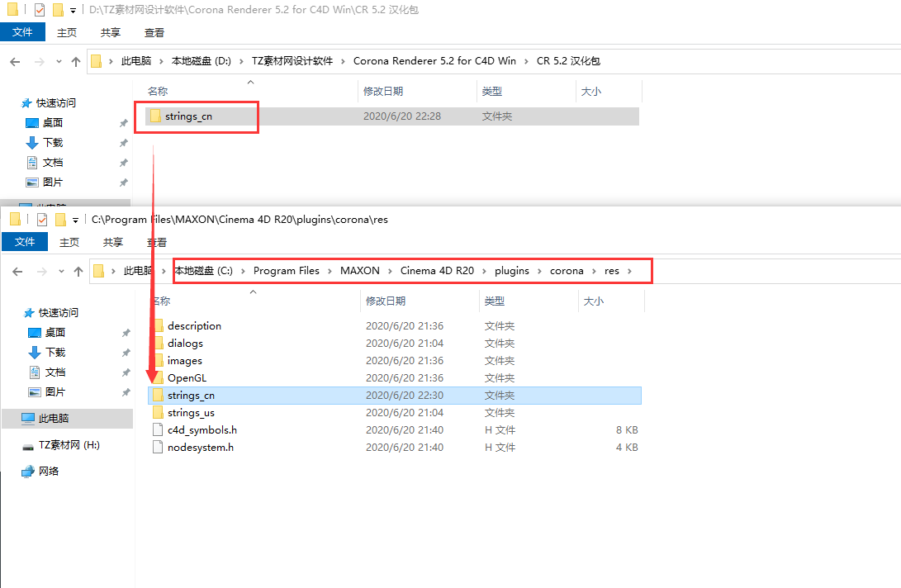Viewport: 901px width, 588px height.
Task: Switch to the 共享 tab in the 汉化包 window
Action: (x=111, y=33)
